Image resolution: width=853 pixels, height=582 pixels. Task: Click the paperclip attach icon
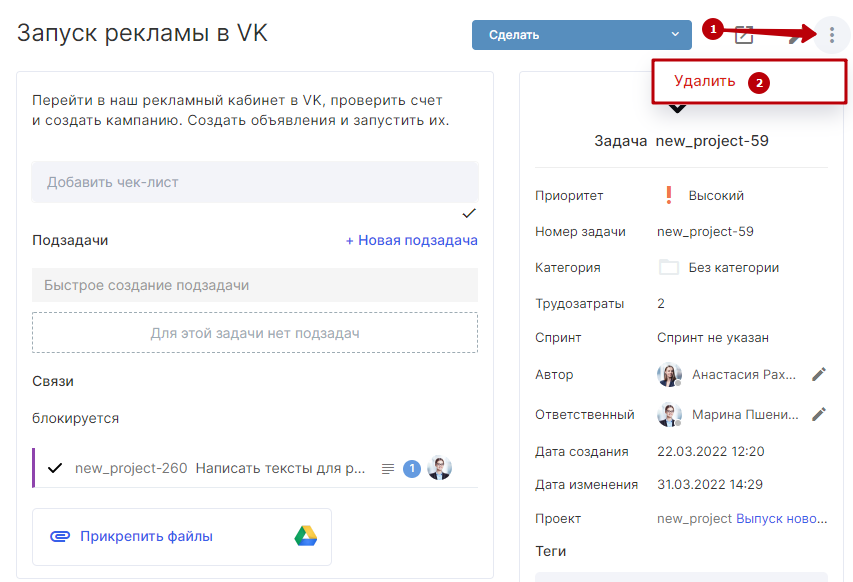(60, 536)
